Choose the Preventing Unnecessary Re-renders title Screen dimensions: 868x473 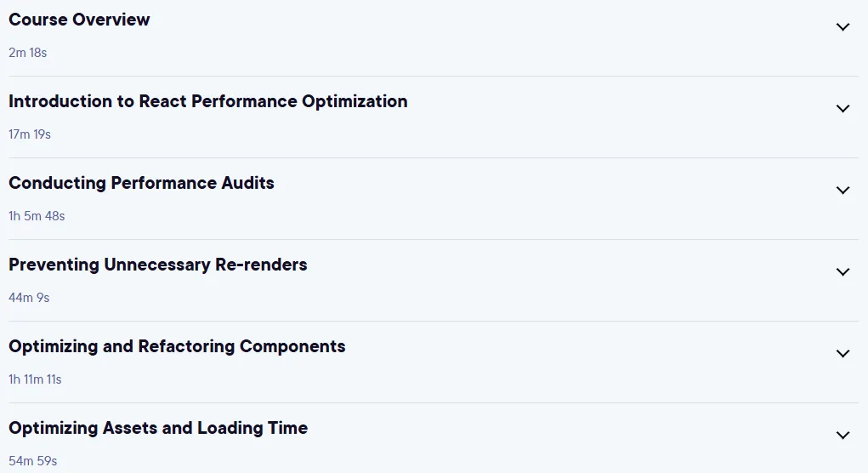[x=158, y=265]
